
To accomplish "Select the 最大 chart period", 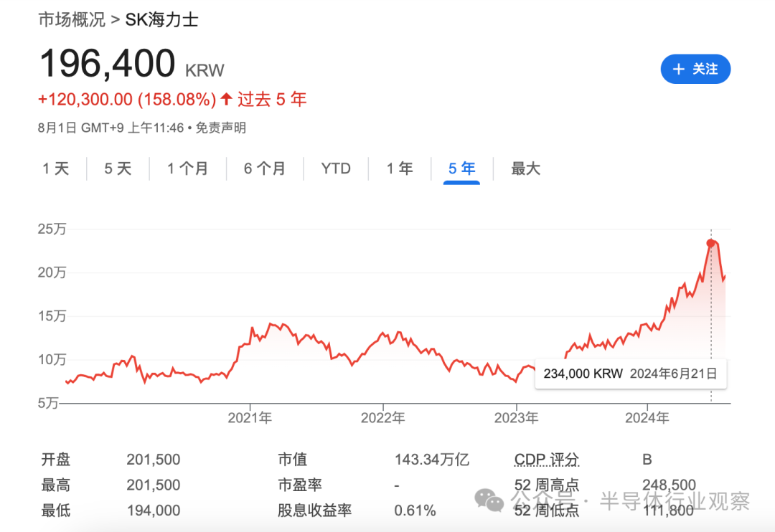I will coord(525,168).
